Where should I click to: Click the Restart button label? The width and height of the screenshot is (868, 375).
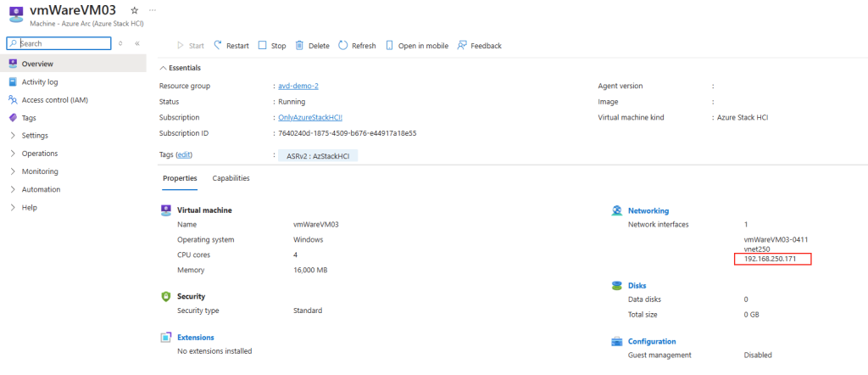click(237, 46)
